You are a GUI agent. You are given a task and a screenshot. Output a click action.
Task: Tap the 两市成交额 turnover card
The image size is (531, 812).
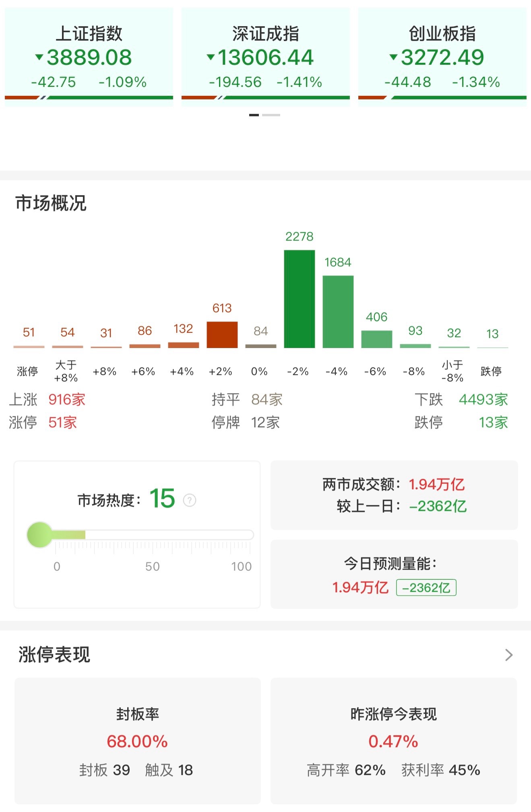(394, 495)
